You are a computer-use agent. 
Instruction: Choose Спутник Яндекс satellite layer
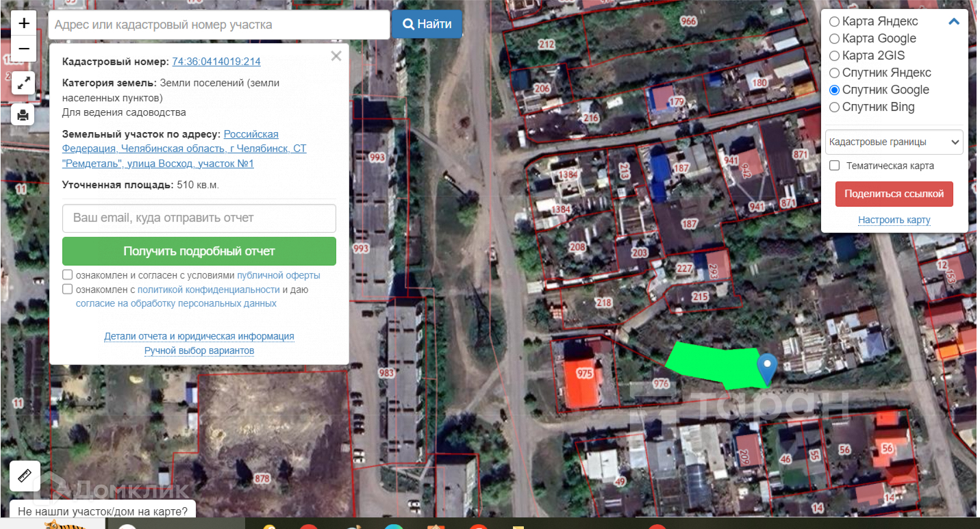tap(834, 73)
